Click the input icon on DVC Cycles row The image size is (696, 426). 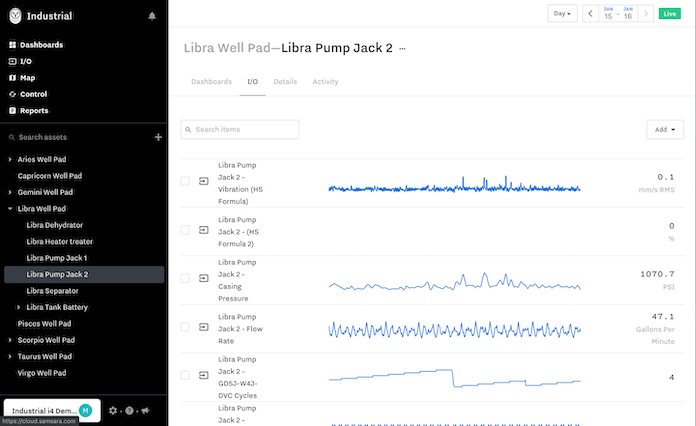point(204,375)
